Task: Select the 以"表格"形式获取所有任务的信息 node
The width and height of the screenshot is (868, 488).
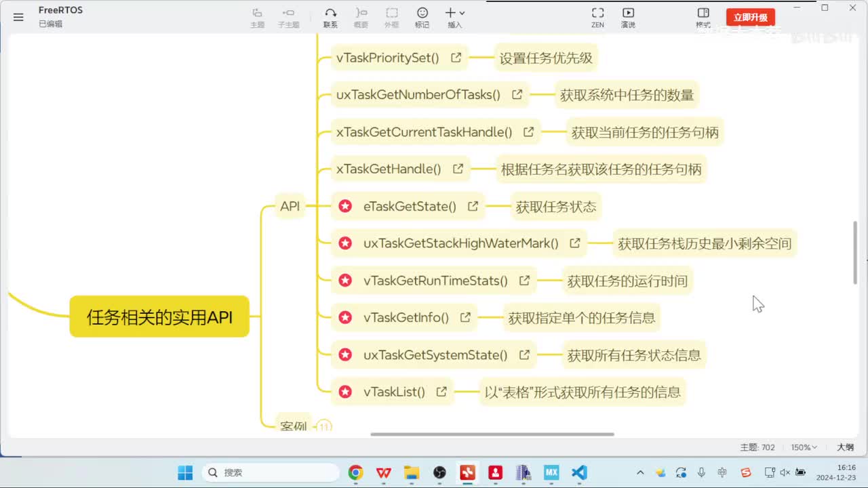Action: coord(583,391)
